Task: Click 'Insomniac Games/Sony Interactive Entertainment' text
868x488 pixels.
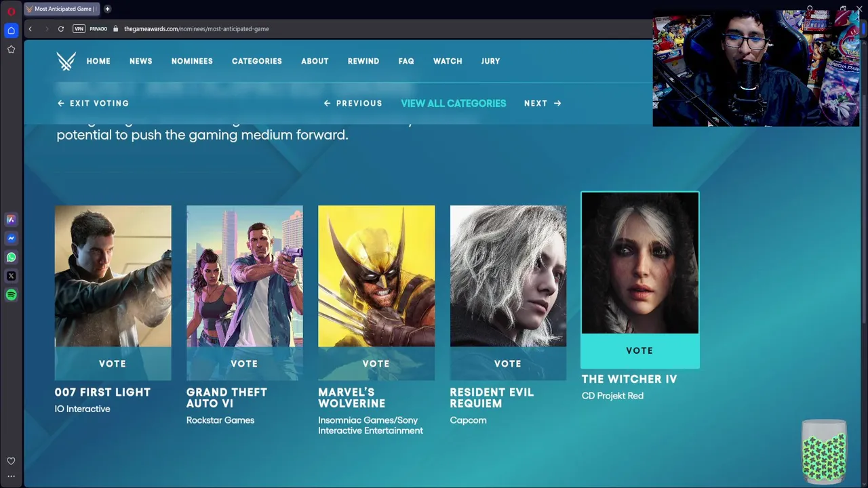Action: pos(370,425)
